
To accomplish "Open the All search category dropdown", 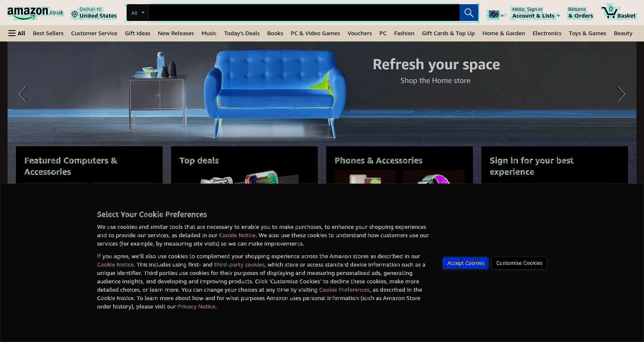I will pyautogui.click(x=138, y=13).
